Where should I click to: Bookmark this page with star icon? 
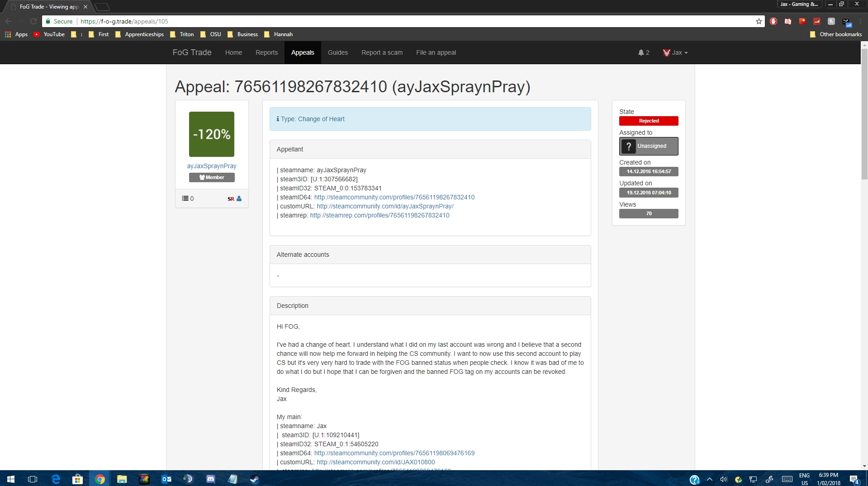[x=759, y=21]
